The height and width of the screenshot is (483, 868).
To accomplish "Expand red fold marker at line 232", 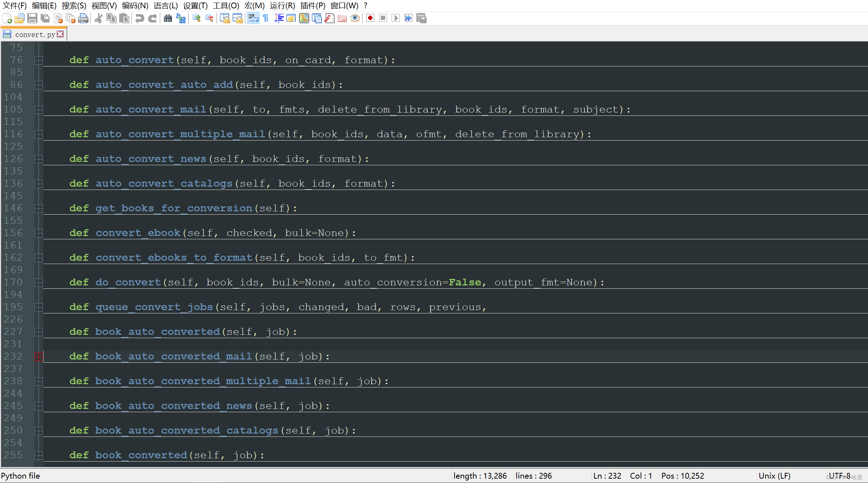I will click(x=39, y=357).
